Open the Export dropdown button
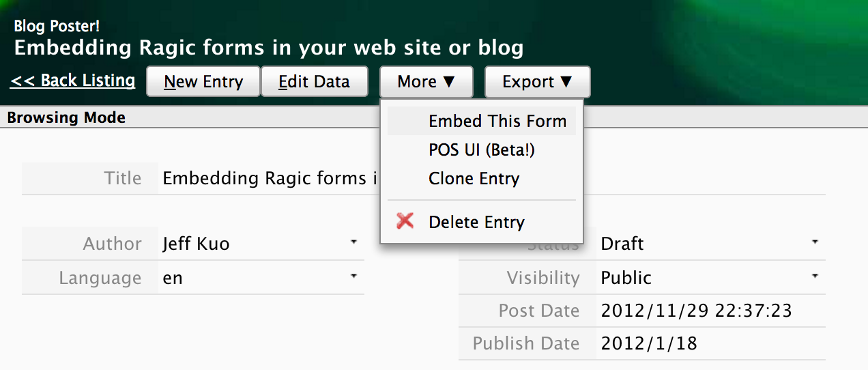This screenshot has height=370, width=868. 538,81
